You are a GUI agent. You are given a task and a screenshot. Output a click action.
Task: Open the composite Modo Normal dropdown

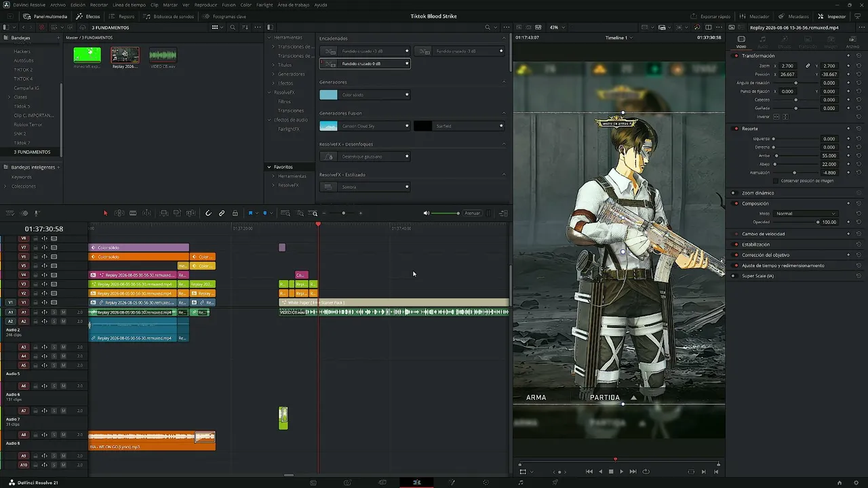click(806, 213)
